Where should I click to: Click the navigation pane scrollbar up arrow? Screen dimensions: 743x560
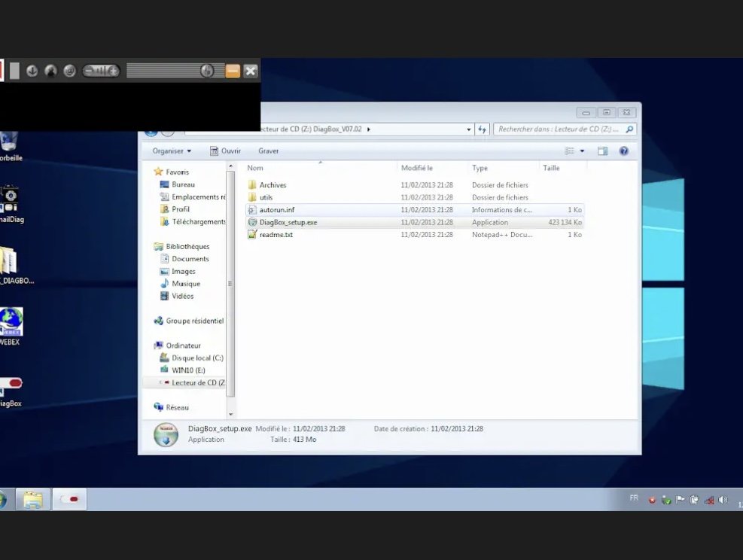[231, 166]
